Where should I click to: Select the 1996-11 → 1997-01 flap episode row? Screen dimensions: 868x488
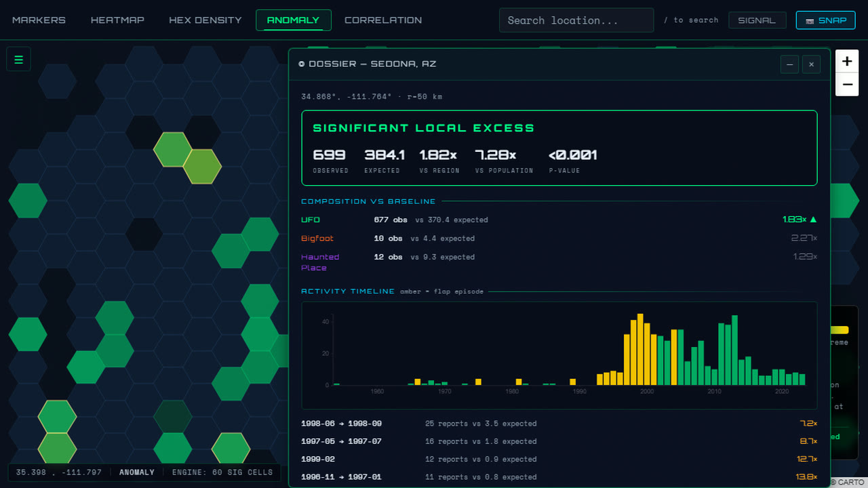point(559,477)
